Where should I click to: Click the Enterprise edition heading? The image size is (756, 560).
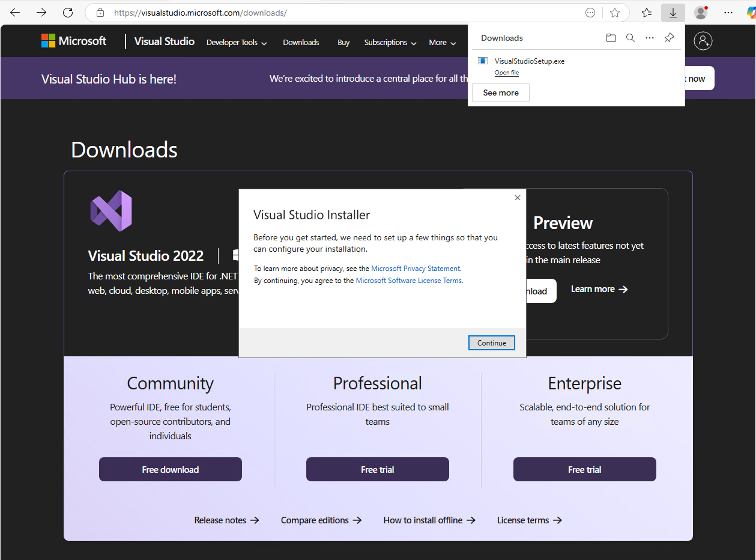click(x=585, y=383)
